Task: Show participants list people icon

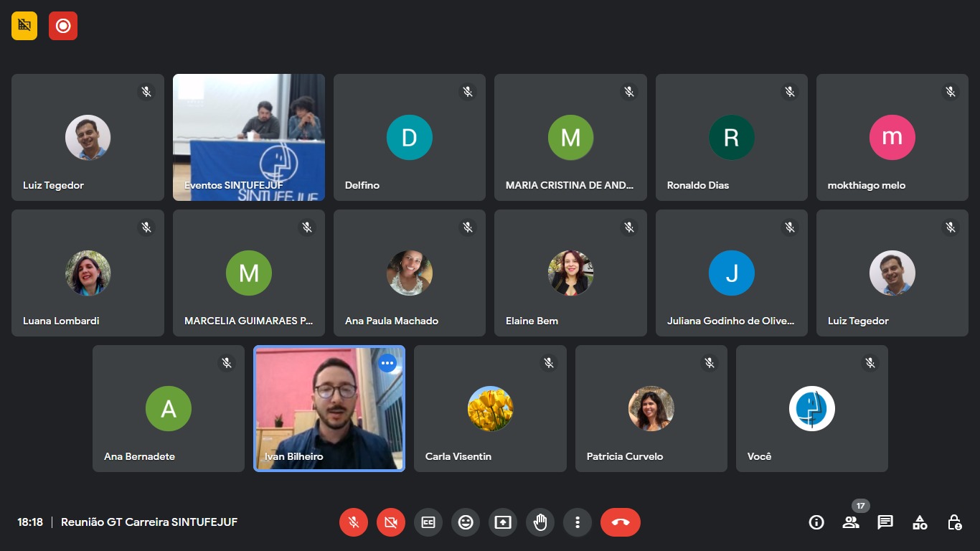Action: tap(851, 522)
